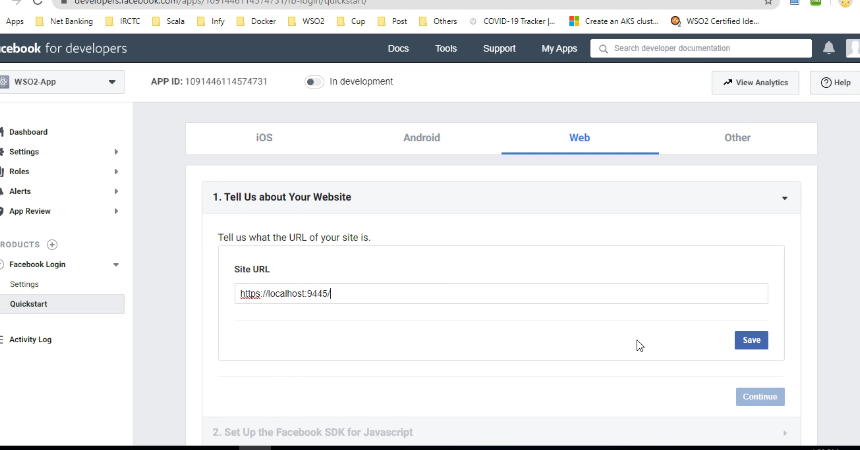Toggle the In development status switch

(314, 82)
